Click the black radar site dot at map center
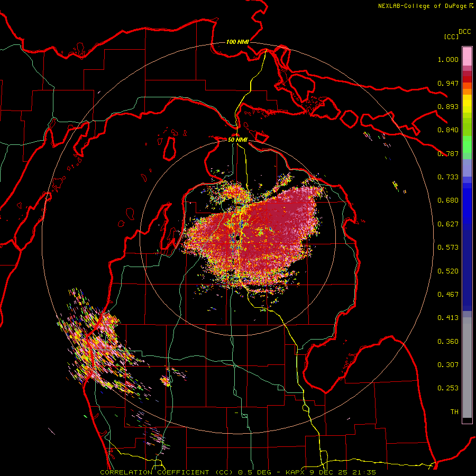Viewport: 476px width, 476px height. [x=237, y=238]
